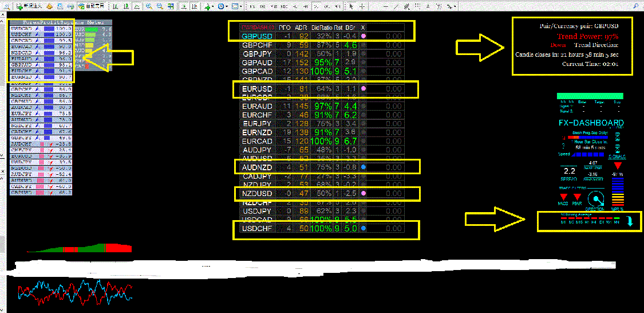Select the M30 timeframe in toolbar
This screenshot has width=644, height=313.
coord(284,6)
